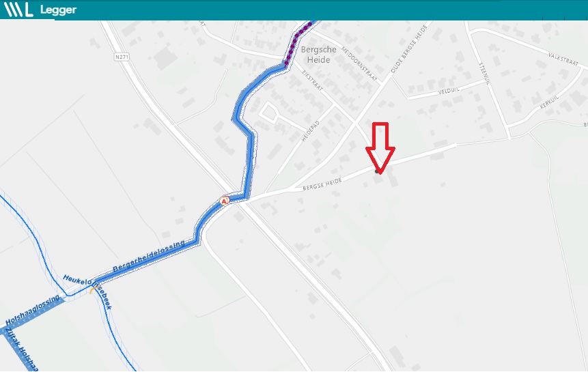Select the Holshaaglossing waterway label
The image size is (588, 372).
tap(33, 310)
